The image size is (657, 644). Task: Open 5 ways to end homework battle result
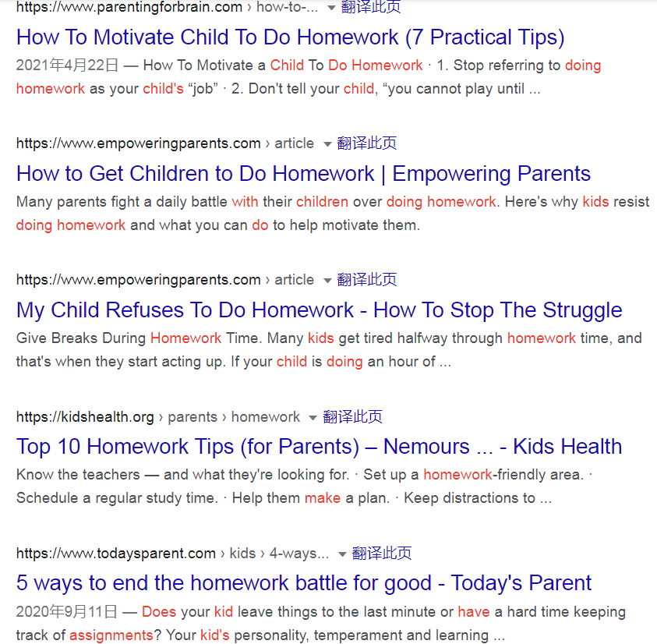coord(304,583)
